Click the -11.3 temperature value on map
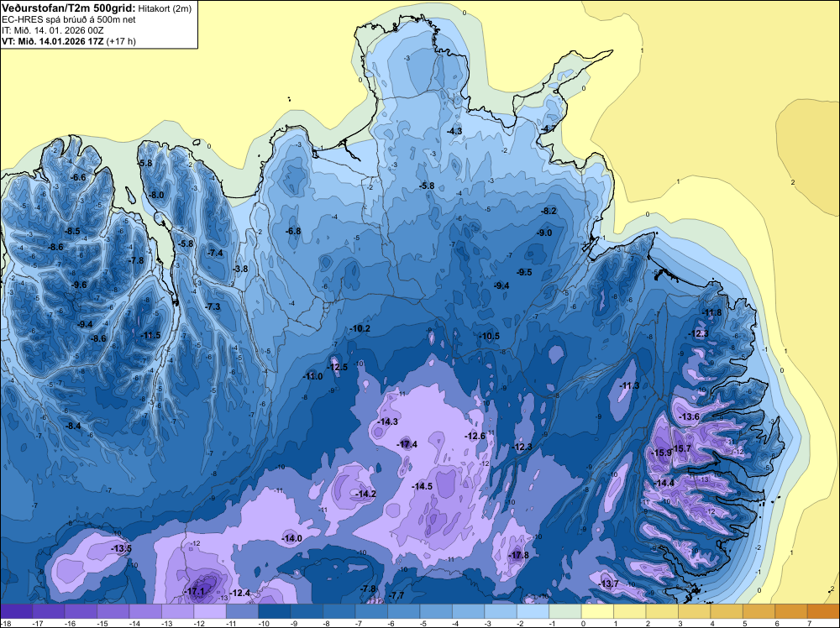The width and height of the screenshot is (840, 628). point(629,385)
